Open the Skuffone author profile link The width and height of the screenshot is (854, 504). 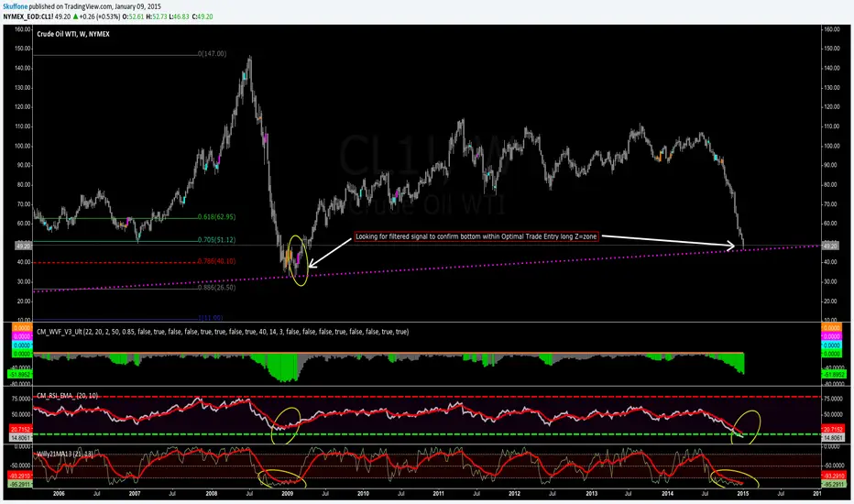click(x=16, y=7)
